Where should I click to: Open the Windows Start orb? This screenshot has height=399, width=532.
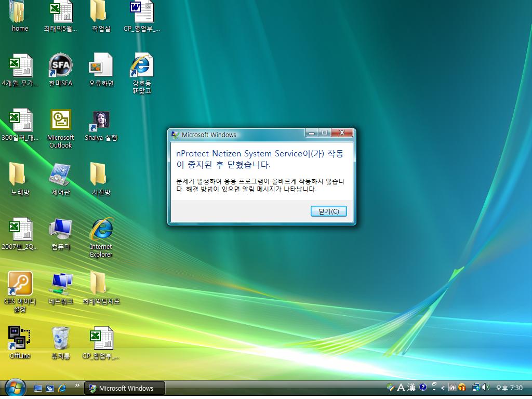coord(15,388)
